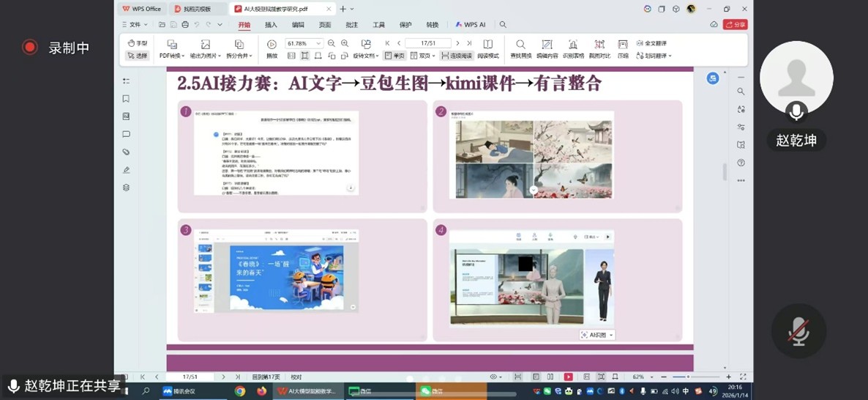Open the attachments paperclip panel in sidebar
Image resolution: width=868 pixels, height=400 pixels.
coord(126,152)
